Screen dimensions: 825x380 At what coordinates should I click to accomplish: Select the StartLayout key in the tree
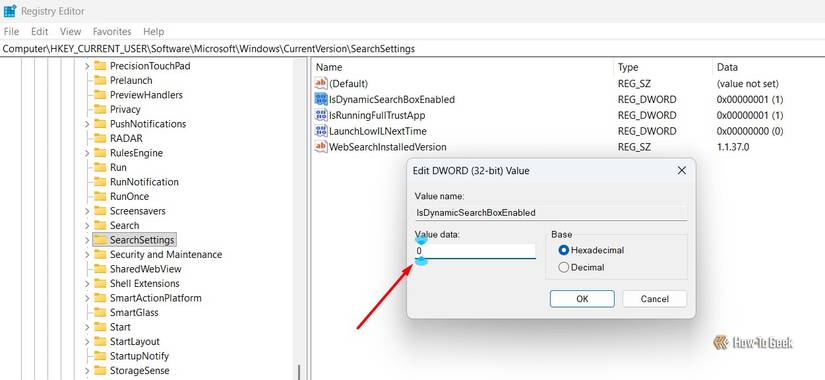134,342
